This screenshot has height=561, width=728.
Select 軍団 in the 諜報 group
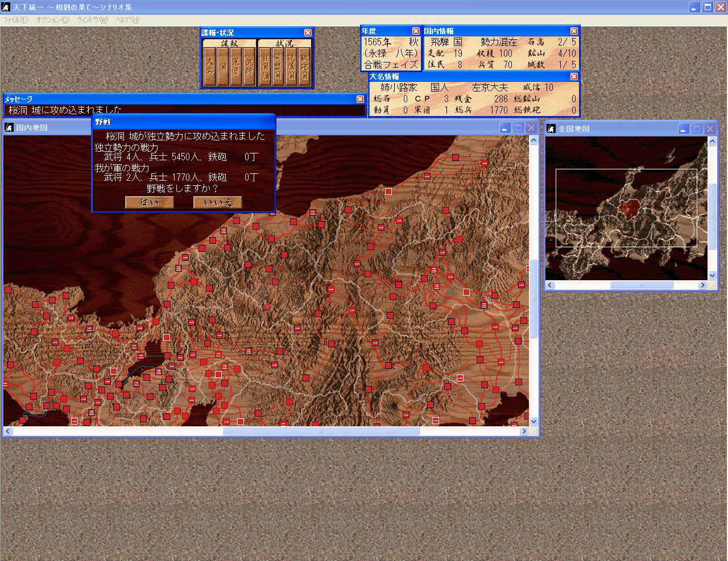236,67
